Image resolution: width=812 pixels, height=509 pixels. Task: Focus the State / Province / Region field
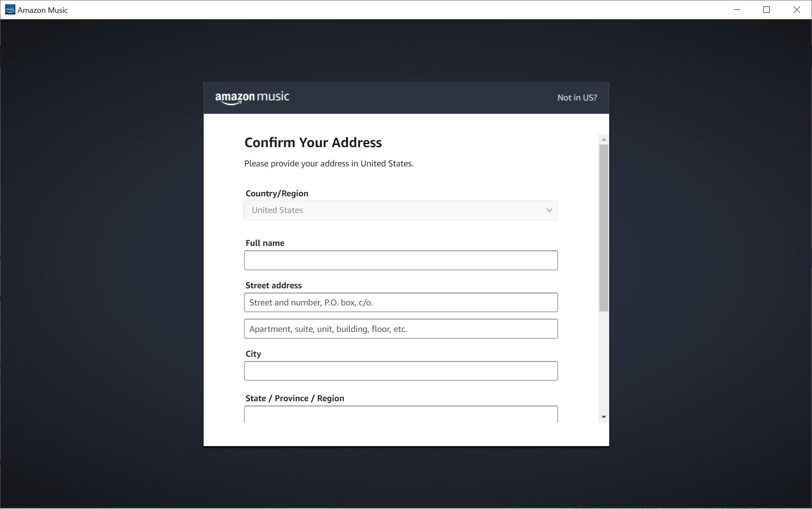coord(400,414)
